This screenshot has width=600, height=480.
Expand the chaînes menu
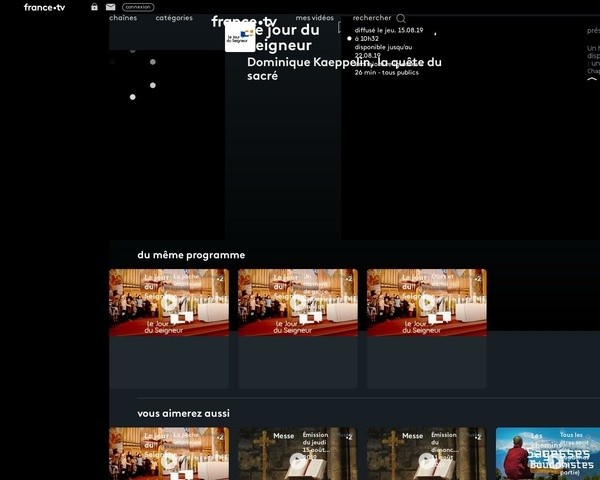click(123, 18)
